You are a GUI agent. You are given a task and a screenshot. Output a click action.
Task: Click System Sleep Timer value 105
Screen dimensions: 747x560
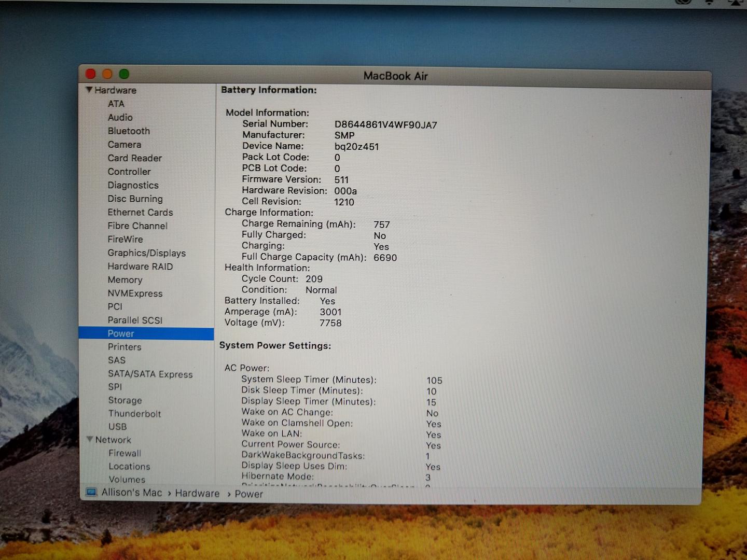[x=434, y=381]
